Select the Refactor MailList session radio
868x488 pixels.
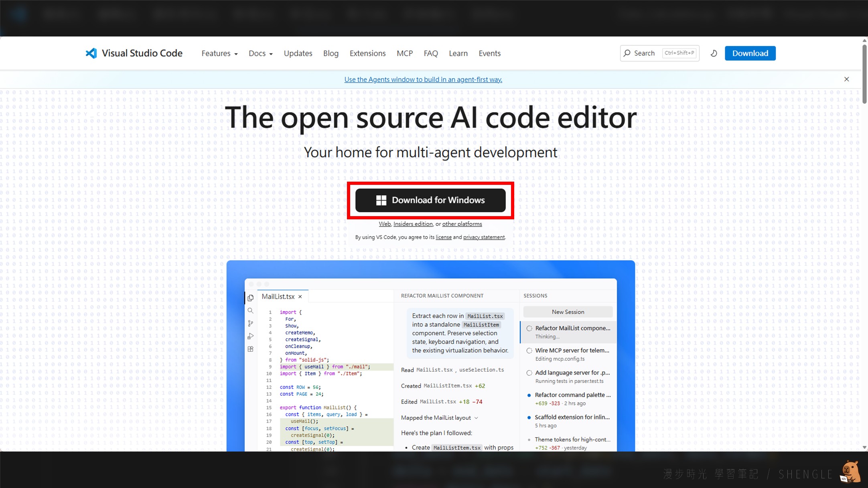529,328
